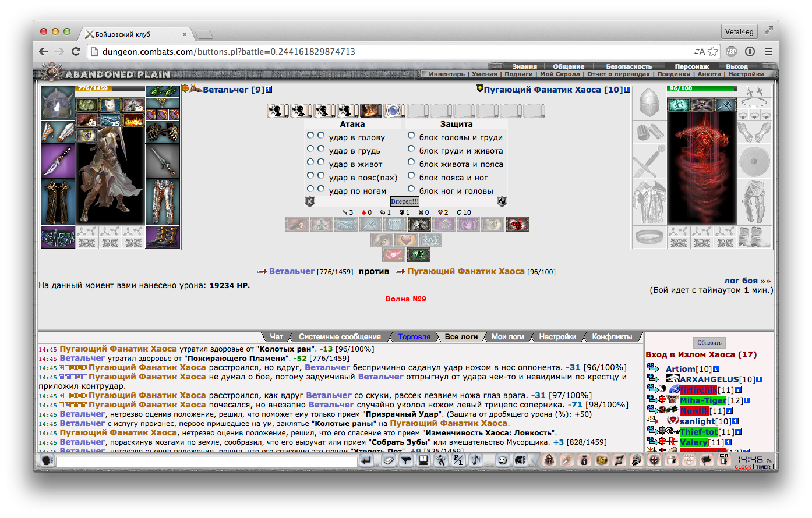Screen dimensions: 812x518
Task: Select second radio for удар в грудь
Action: coord(321,148)
